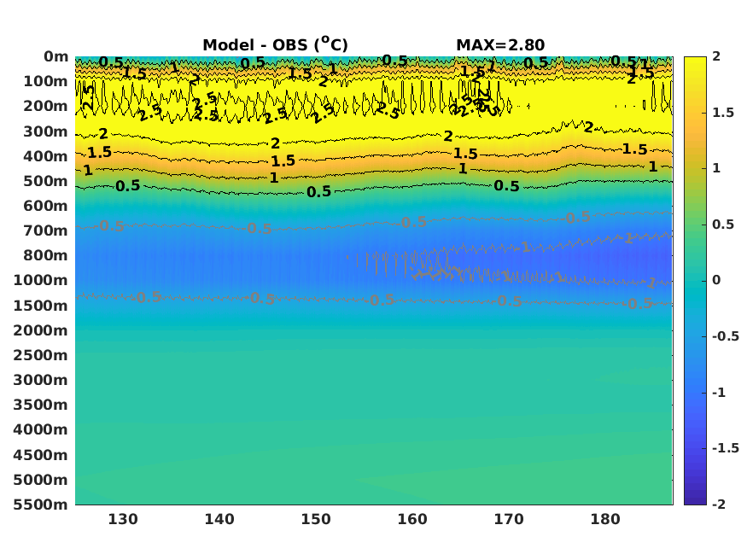The image size is (747, 560).
Task: Click the '3500m' depth axis label
Action: point(41,405)
